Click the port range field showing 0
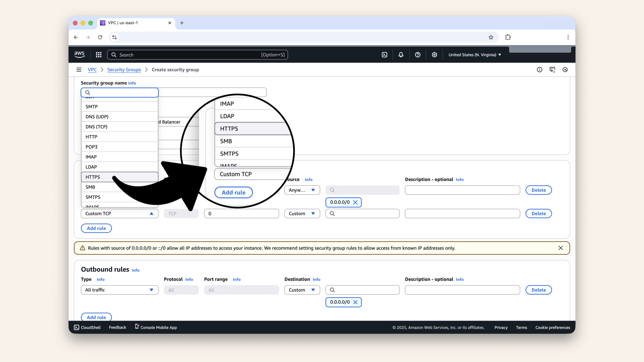The image size is (644, 362). pyautogui.click(x=241, y=214)
